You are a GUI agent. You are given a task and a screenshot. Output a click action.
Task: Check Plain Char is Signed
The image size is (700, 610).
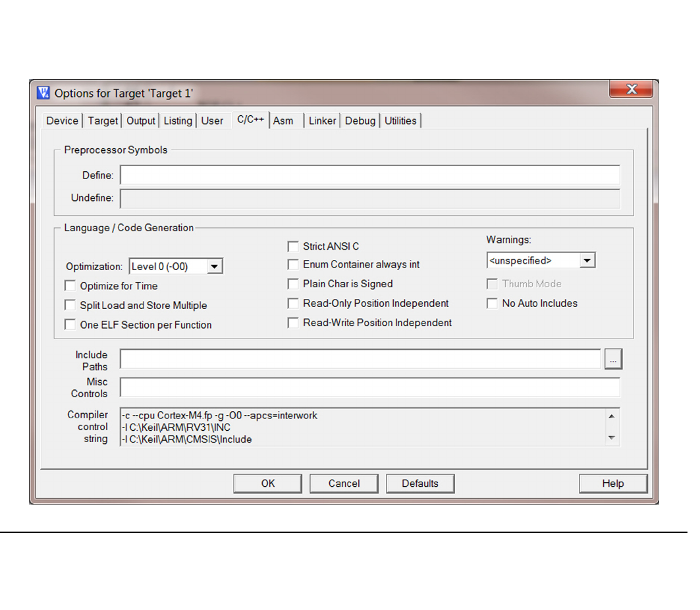click(293, 284)
